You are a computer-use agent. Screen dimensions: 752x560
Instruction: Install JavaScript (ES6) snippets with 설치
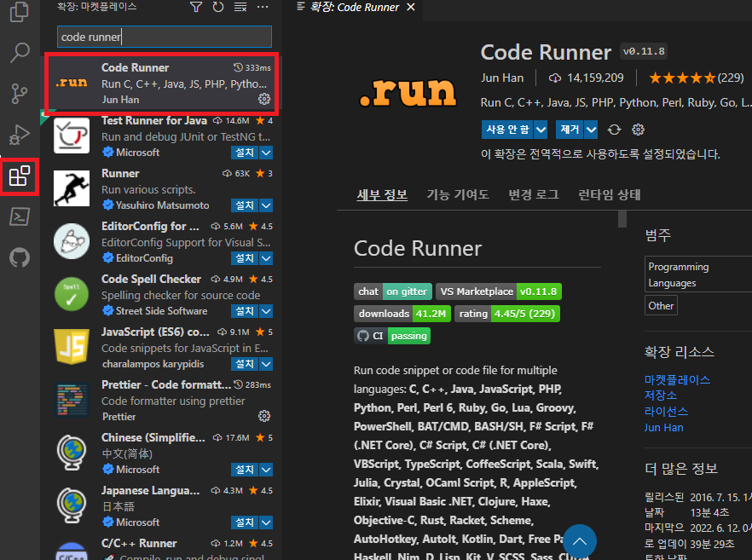245,363
